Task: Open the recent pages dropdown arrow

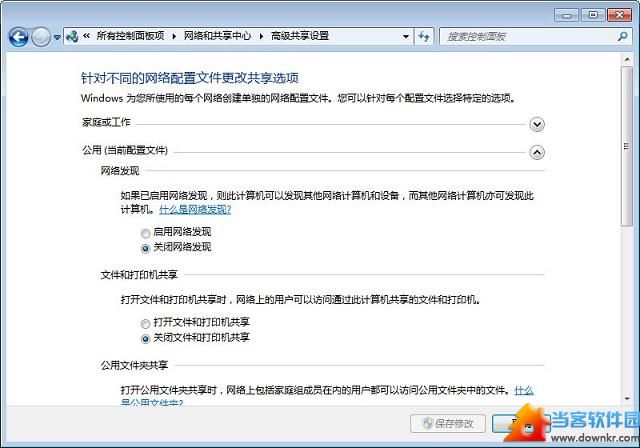Action: point(57,37)
